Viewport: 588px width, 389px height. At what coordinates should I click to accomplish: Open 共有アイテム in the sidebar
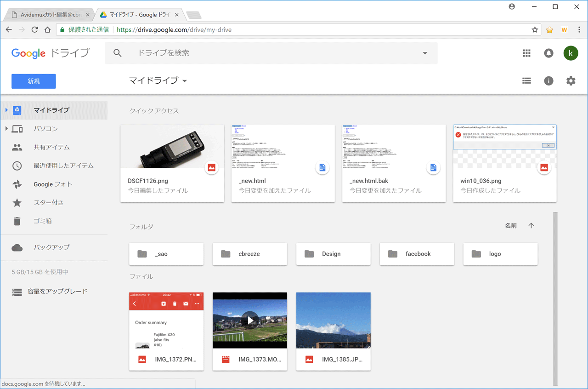click(51, 147)
